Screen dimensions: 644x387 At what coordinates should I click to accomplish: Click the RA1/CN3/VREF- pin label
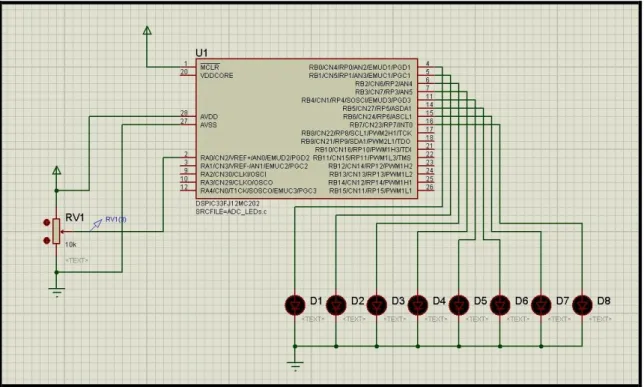coord(254,166)
